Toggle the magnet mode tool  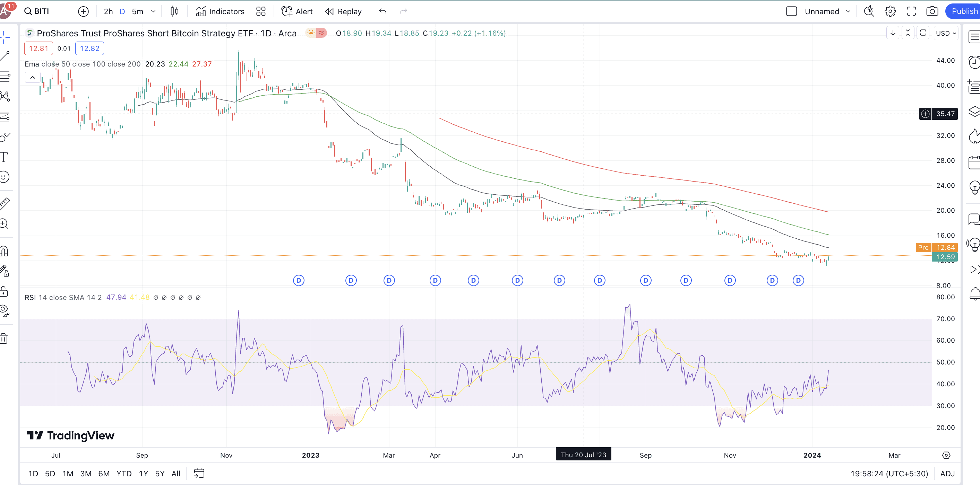click(x=5, y=251)
